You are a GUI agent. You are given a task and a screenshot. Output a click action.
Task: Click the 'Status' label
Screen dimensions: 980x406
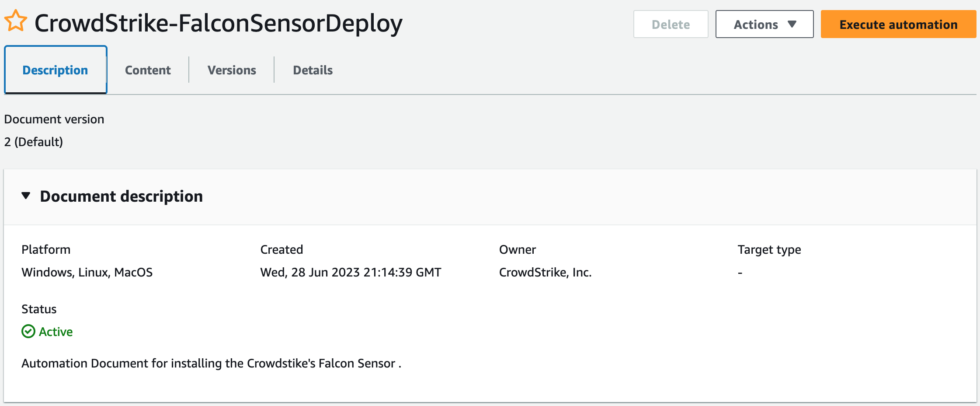pyautogui.click(x=39, y=309)
